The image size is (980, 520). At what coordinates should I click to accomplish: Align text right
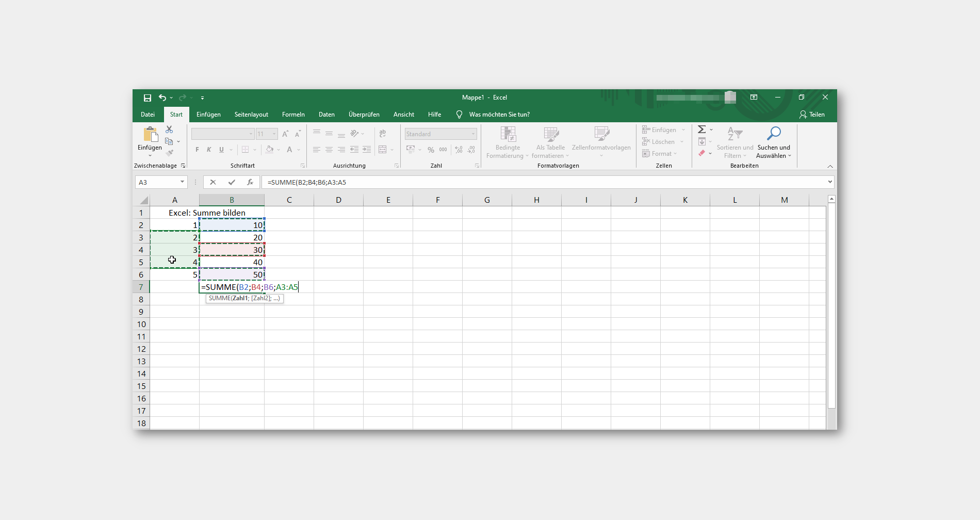click(x=341, y=150)
